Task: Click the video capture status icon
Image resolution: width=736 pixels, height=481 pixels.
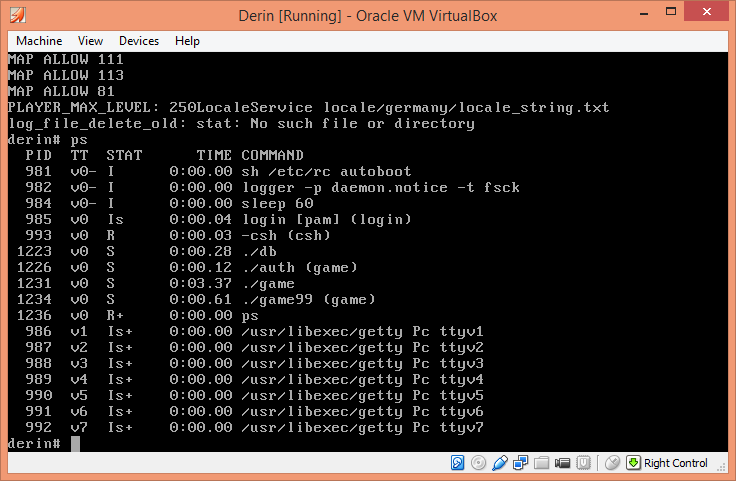Action: click(562, 463)
